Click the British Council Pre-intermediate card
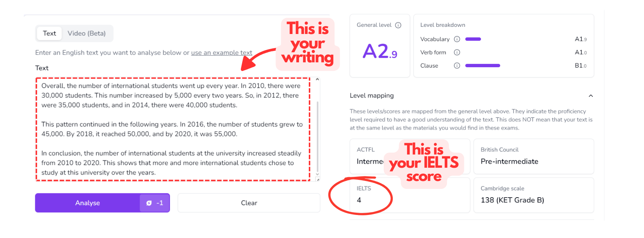This screenshot has width=644, height=238. 534,156
